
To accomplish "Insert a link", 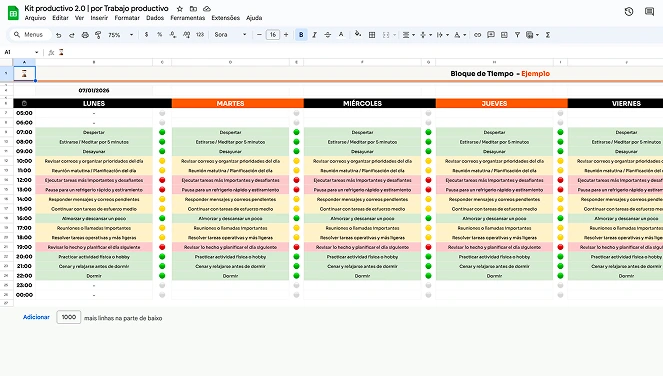I will click(x=477, y=35).
